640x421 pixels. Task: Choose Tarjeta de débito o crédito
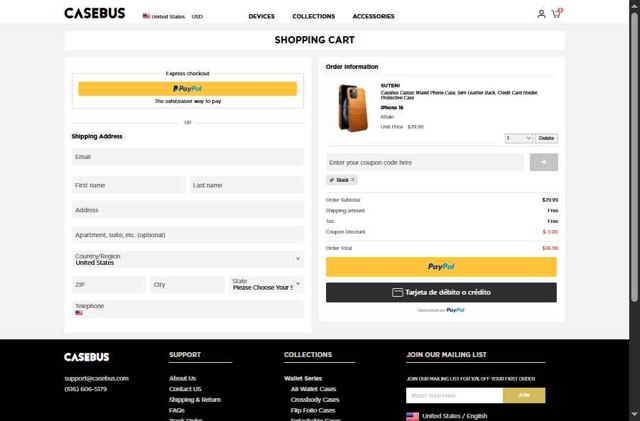441,292
